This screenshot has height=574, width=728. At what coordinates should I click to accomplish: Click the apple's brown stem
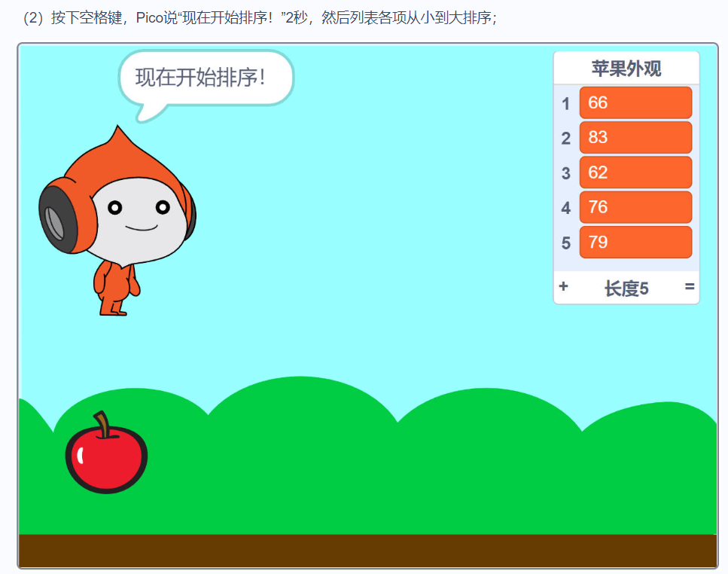coord(105,422)
